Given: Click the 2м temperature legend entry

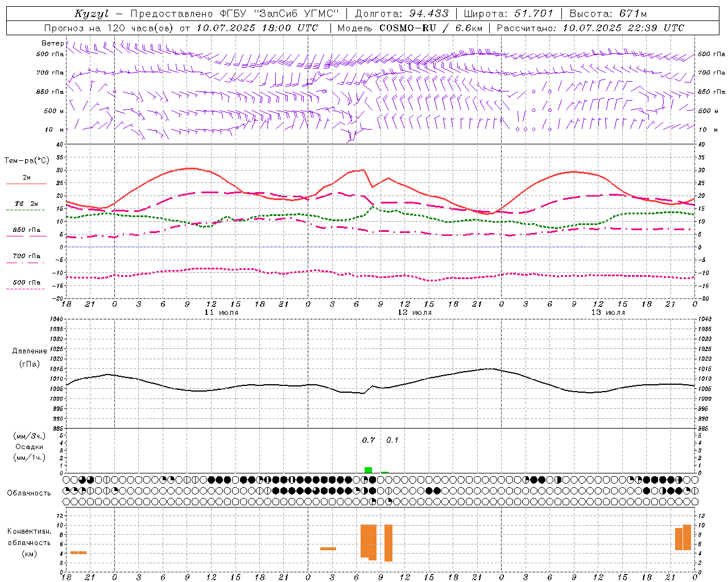Looking at the screenshot, I should pyautogui.click(x=27, y=178).
